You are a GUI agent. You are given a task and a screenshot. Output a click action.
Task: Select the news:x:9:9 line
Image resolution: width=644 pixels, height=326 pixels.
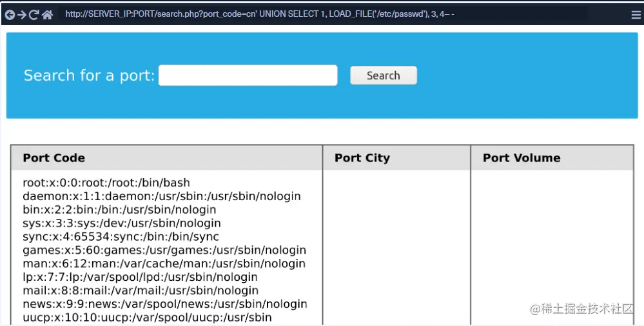coord(165,304)
